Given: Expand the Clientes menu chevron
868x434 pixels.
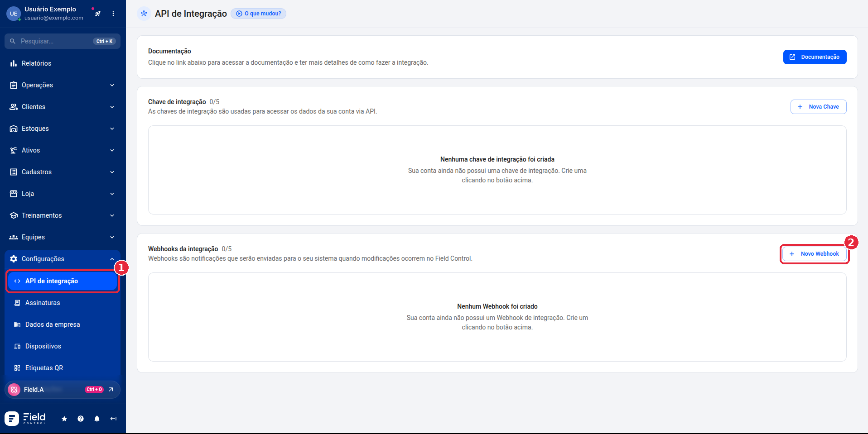Looking at the screenshot, I should tap(112, 107).
